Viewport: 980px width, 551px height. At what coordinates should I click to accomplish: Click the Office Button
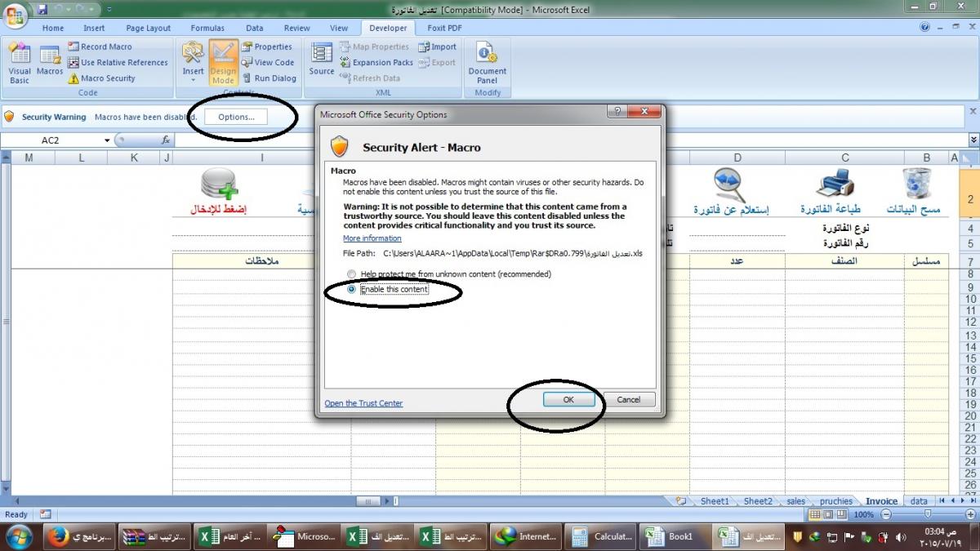pos(15,16)
